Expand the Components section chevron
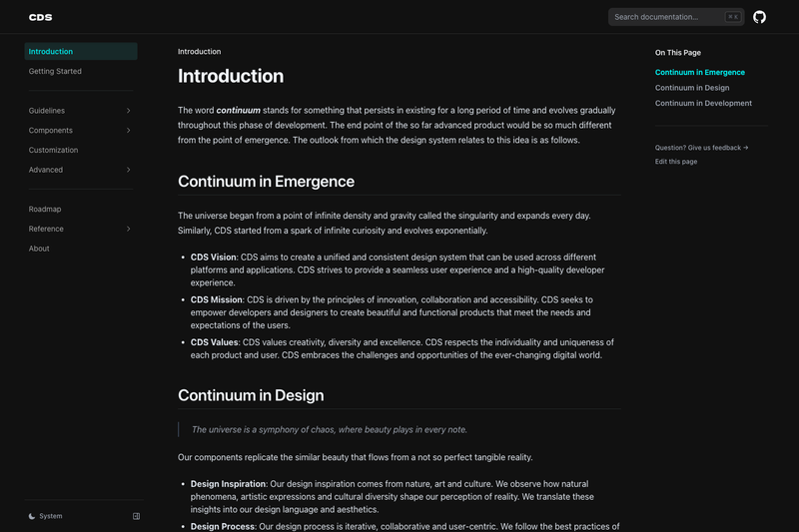The image size is (799, 532). (x=129, y=131)
